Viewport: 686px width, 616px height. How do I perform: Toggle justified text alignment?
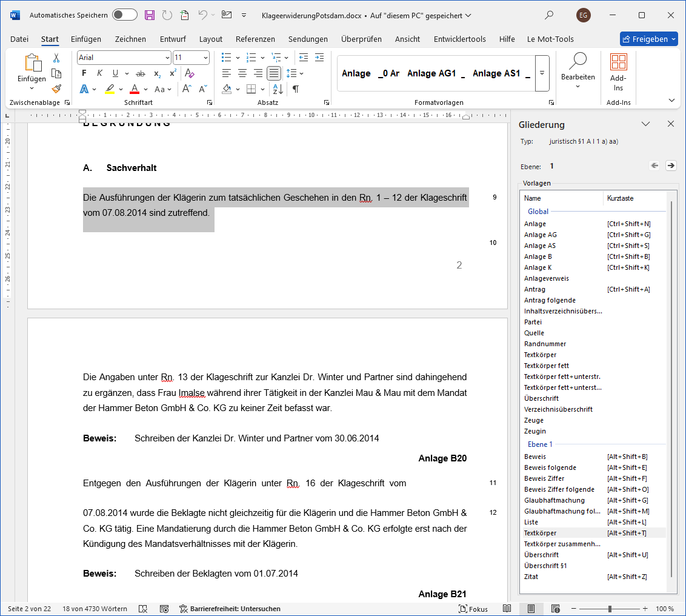click(274, 73)
